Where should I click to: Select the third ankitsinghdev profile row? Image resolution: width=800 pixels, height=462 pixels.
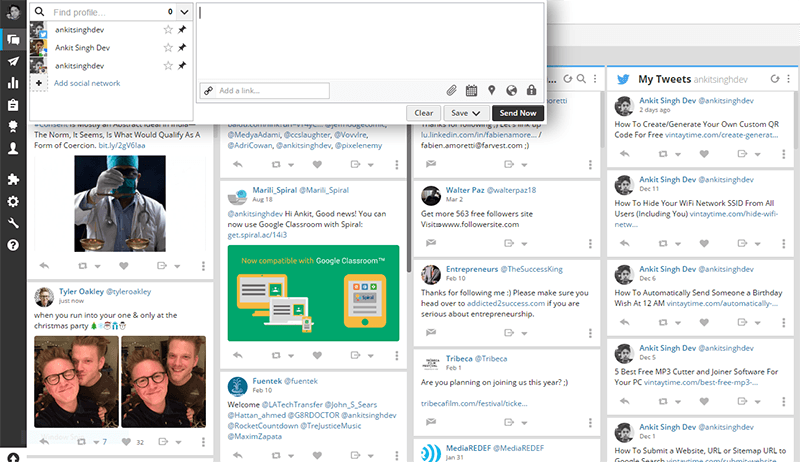click(111, 65)
